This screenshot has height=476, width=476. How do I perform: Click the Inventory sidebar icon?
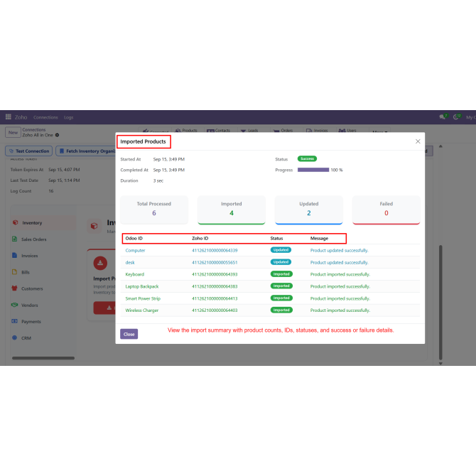click(x=16, y=222)
